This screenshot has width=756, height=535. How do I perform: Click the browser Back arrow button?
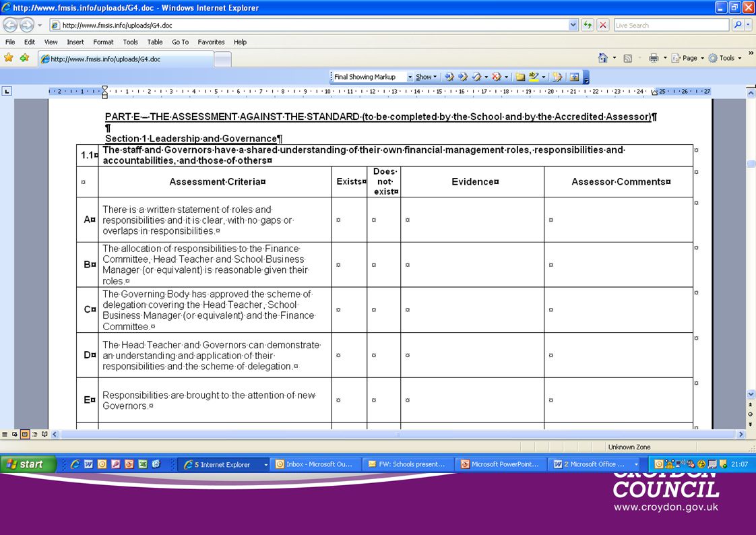point(11,24)
